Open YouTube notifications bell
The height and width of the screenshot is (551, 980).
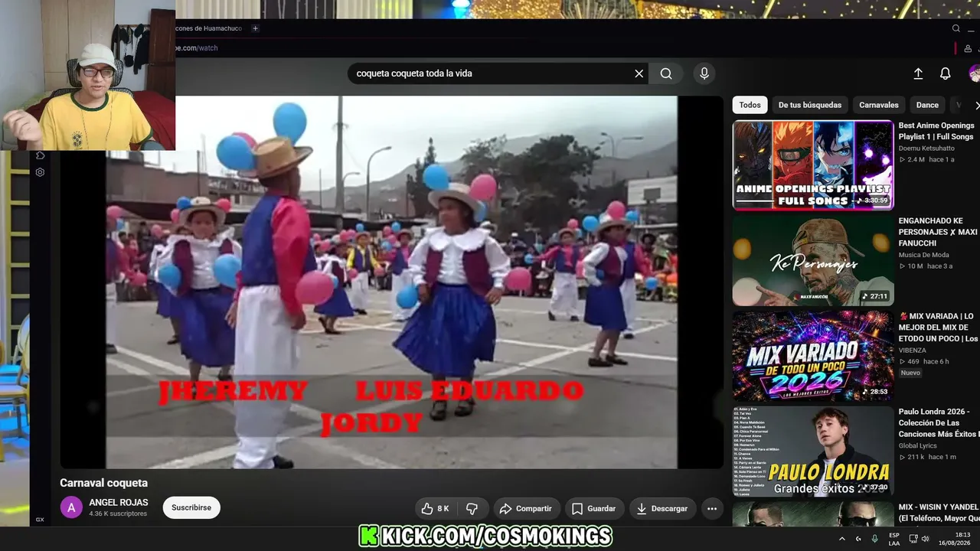pyautogui.click(x=946, y=73)
